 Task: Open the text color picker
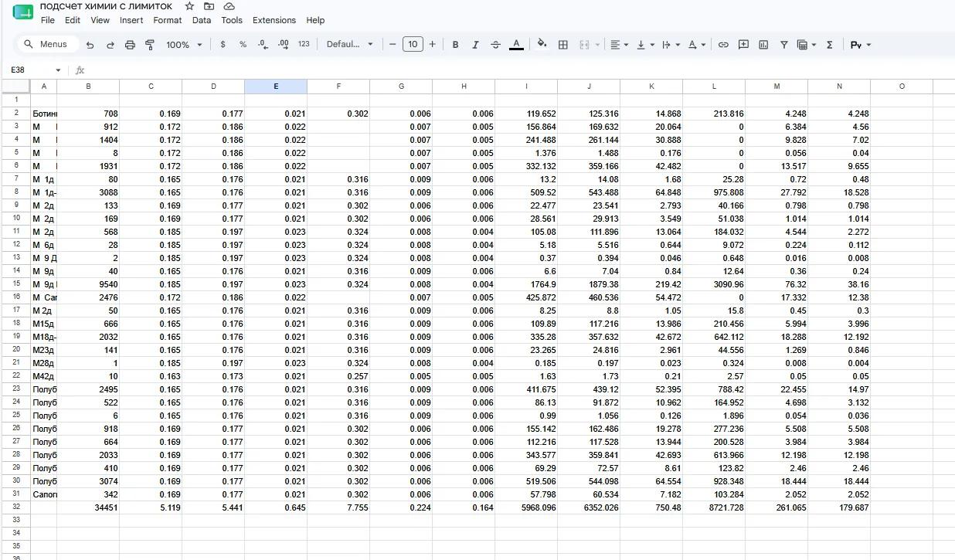516,45
